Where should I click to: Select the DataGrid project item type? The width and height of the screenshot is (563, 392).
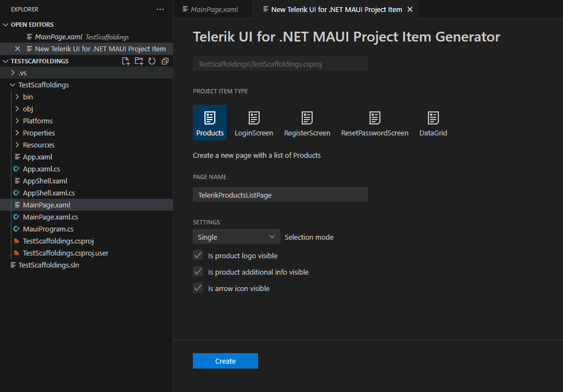(433, 123)
